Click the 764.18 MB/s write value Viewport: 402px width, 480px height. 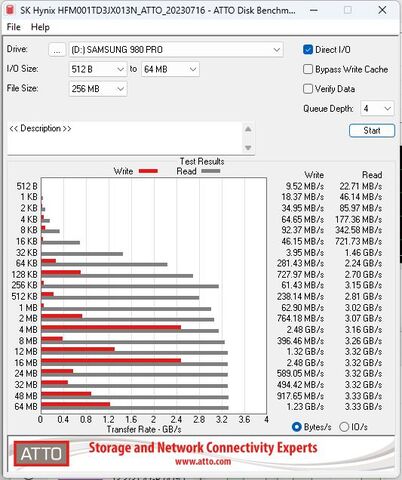click(x=300, y=319)
